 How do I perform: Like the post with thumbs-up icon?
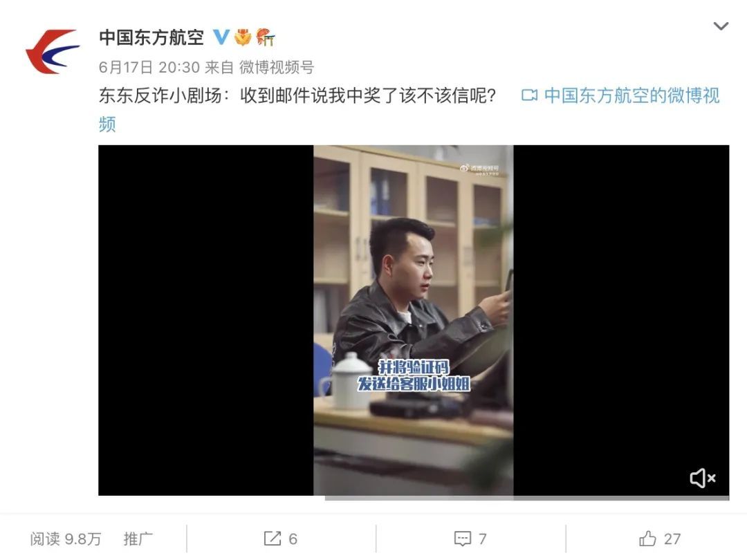coord(647,539)
